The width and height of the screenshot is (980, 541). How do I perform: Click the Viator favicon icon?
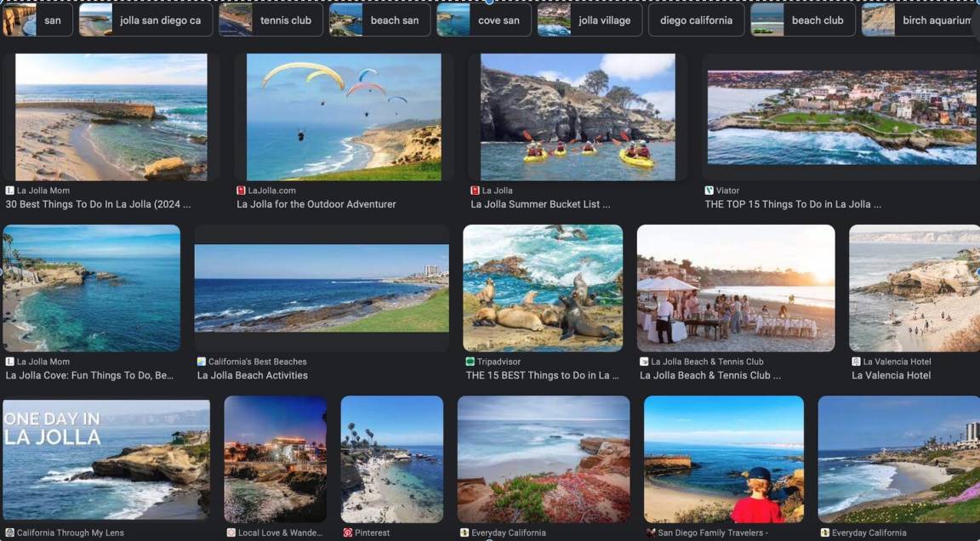[709, 191]
